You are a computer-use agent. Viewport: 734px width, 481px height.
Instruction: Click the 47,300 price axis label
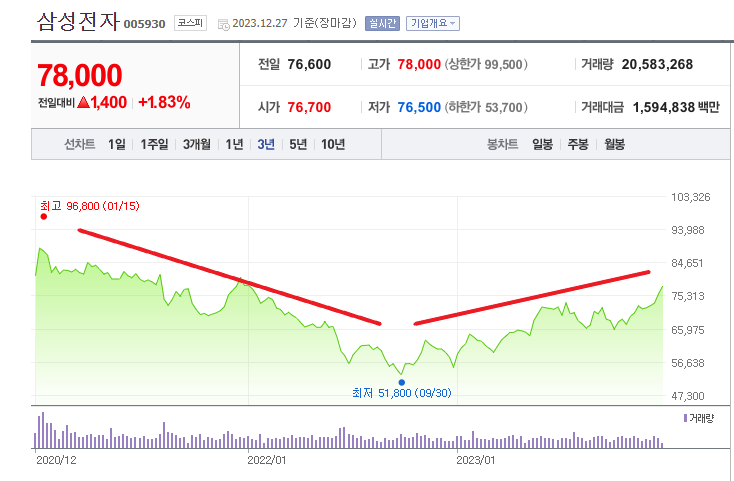coord(688,396)
